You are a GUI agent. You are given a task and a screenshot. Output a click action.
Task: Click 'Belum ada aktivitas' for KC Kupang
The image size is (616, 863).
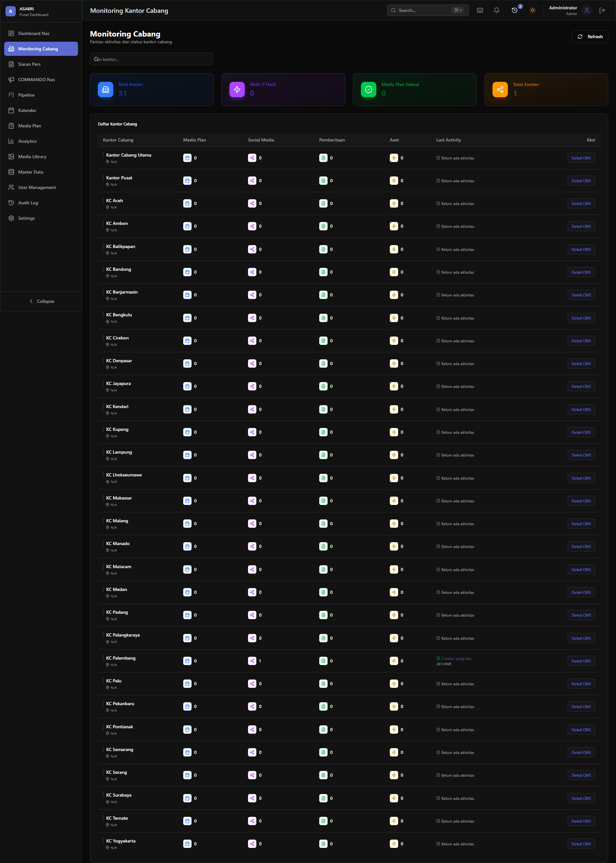click(x=458, y=432)
